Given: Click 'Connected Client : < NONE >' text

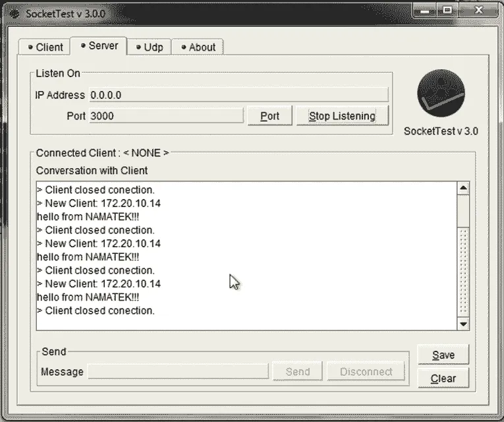Looking at the screenshot, I should coord(102,153).
